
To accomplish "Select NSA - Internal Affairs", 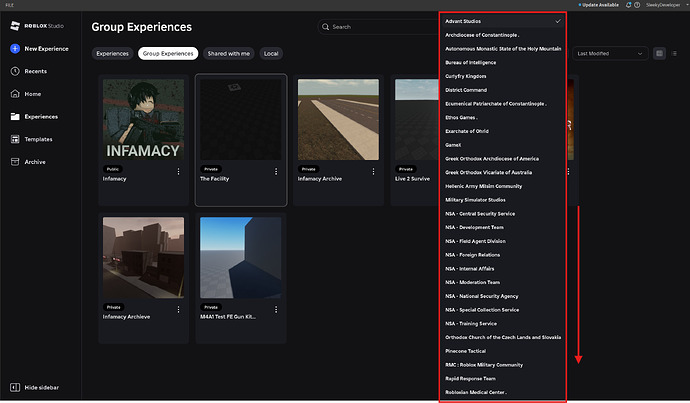I will pyautogui.click(x=503, y=269).
